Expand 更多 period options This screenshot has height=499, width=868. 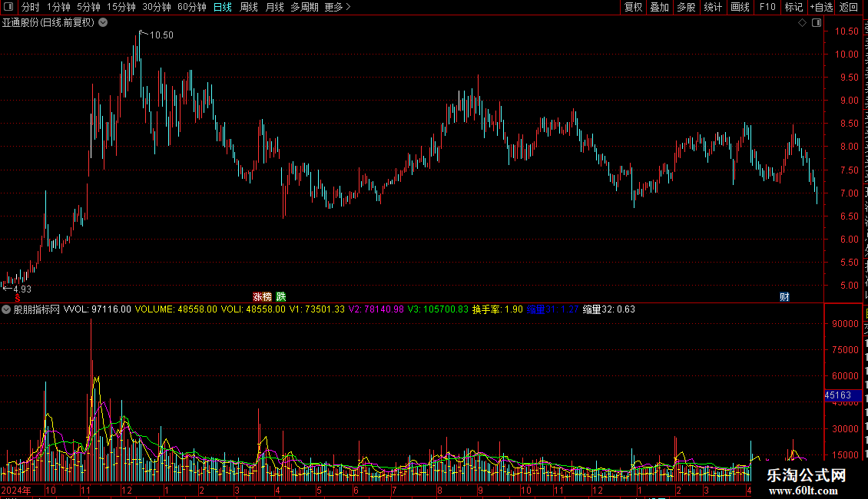(338, 7)
